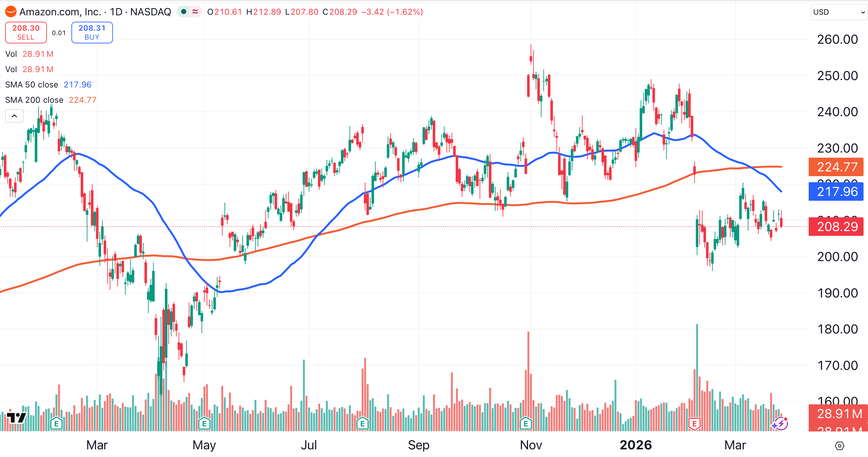The width and height of the screenshot is (868, 457).
Task: Open chart settings hexagon icon
Action: [x=839, y=446]
